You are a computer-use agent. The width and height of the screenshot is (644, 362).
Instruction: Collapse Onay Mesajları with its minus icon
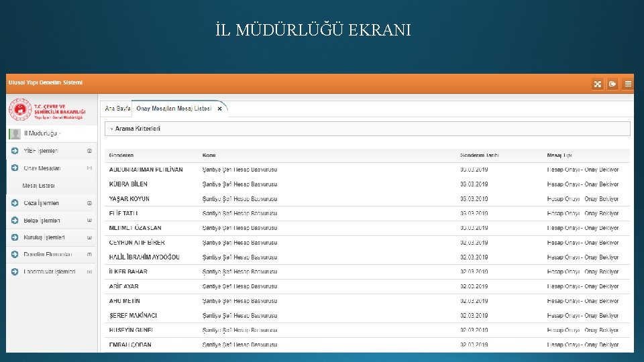tap(89, 168)
